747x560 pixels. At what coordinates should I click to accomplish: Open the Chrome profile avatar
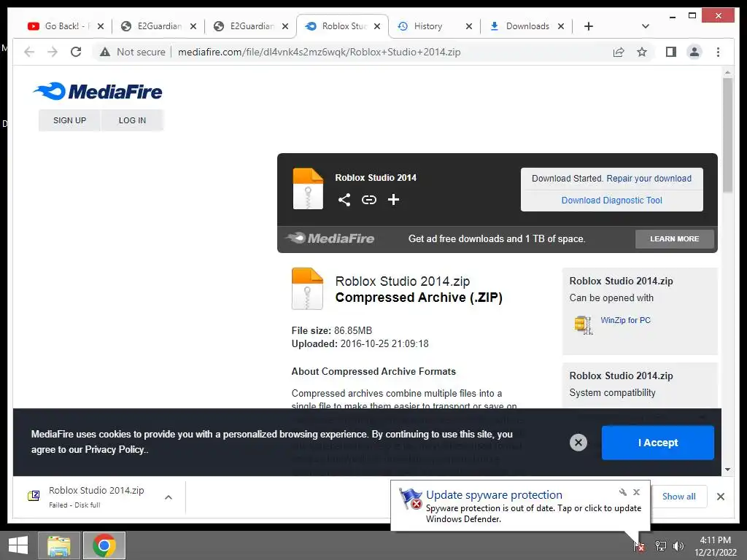(694, 52)
